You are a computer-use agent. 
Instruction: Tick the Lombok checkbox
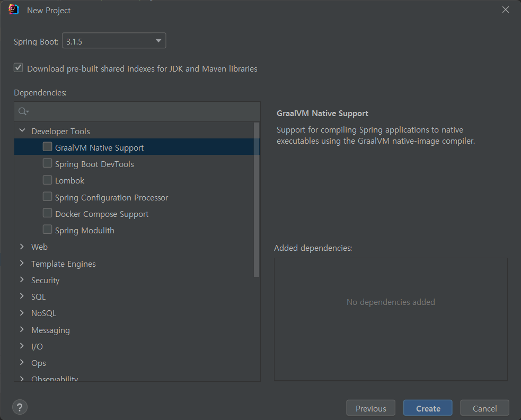pos(47,180)
